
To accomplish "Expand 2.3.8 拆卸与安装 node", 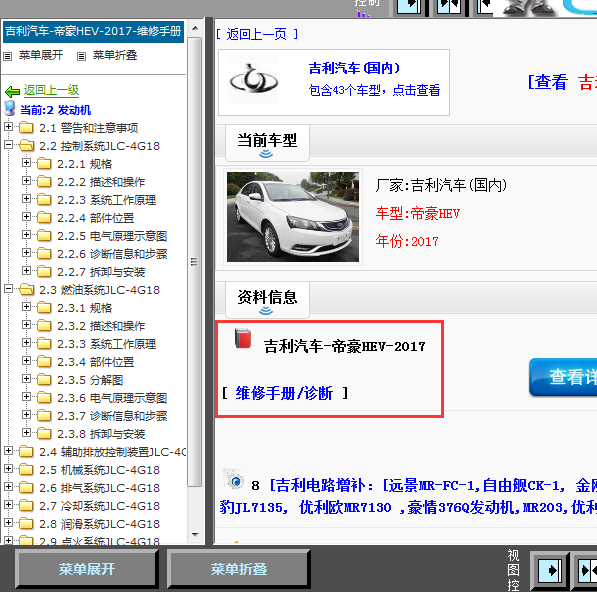I will 26,432.
